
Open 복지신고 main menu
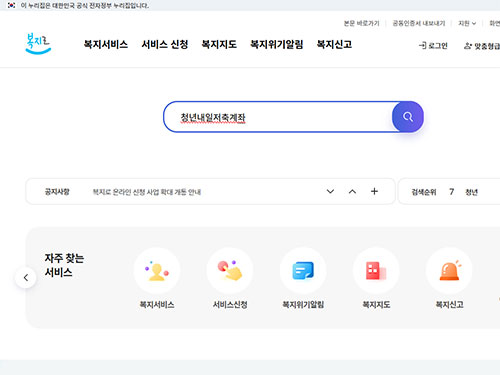334,45
